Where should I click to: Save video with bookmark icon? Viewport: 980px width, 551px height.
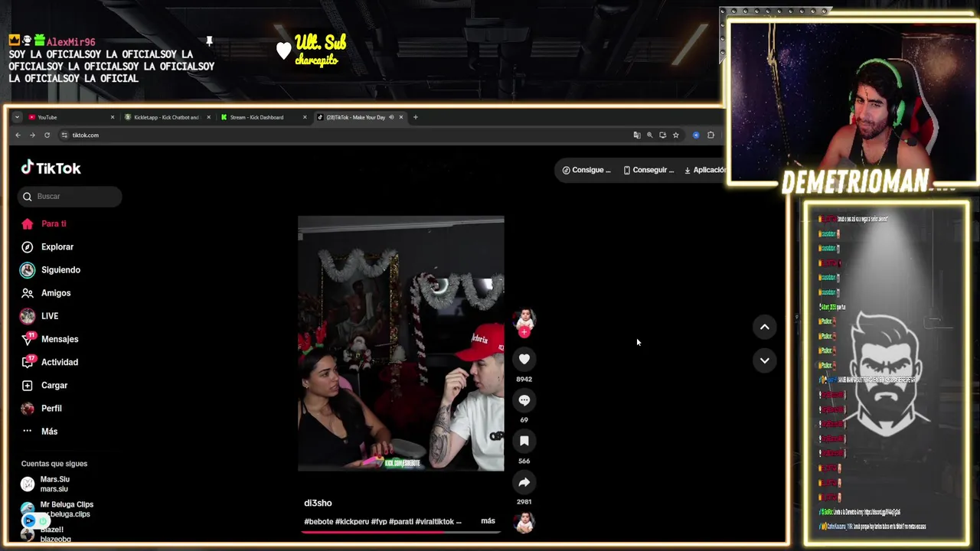pos(524,441)
